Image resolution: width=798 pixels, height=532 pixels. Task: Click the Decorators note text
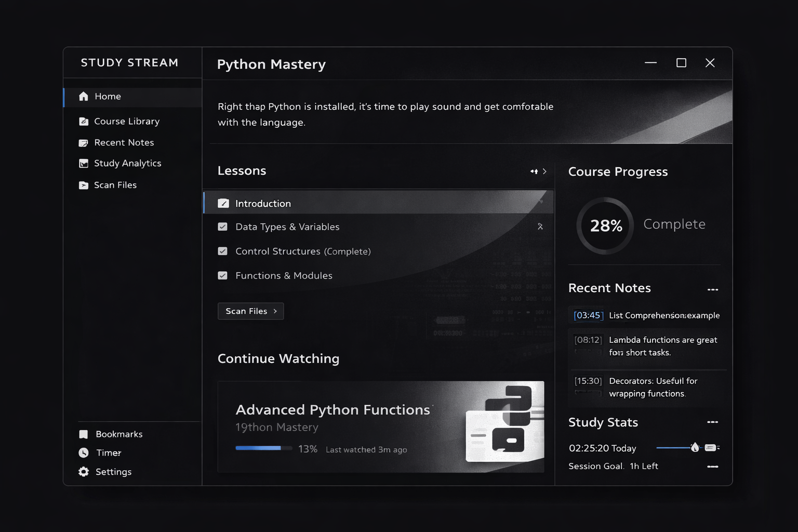653,387
